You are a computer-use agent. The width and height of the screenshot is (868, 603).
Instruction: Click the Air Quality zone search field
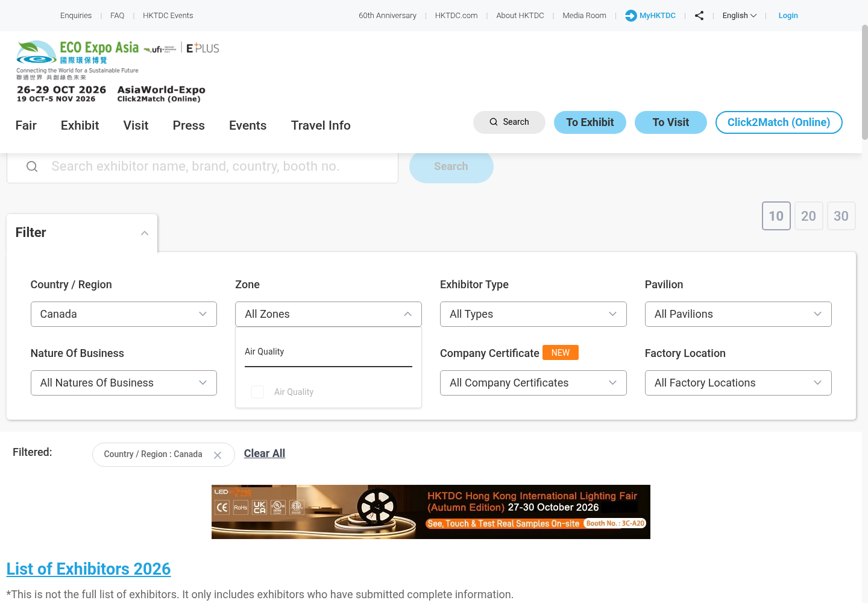(329, 352)
